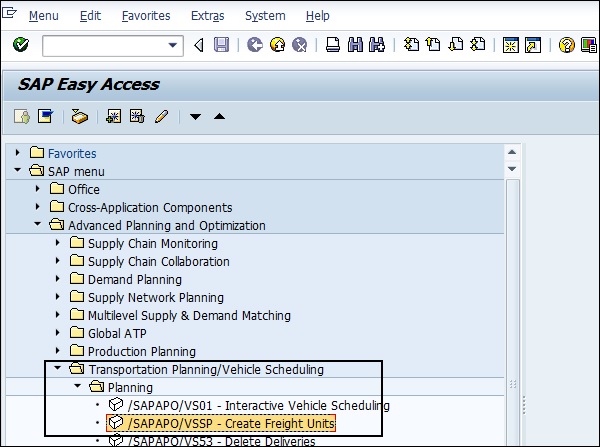Collapse the Transportation Planning/Vehicle Scheduling node

57,370
